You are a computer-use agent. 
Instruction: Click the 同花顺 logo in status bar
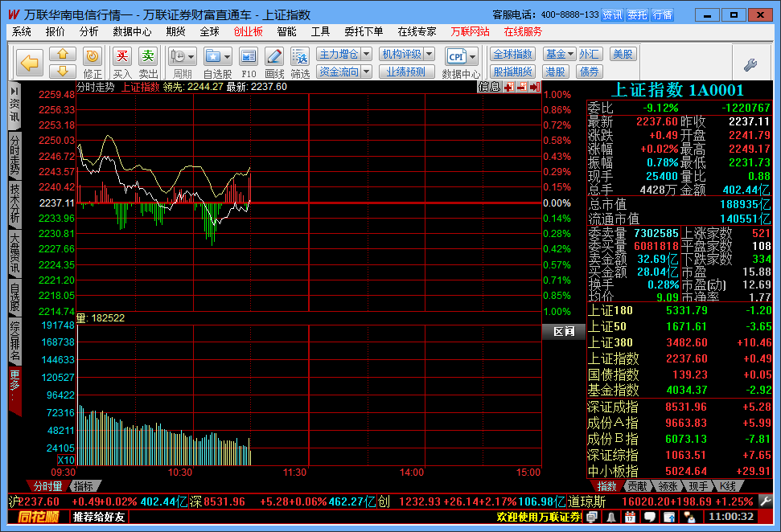point(39,517)
